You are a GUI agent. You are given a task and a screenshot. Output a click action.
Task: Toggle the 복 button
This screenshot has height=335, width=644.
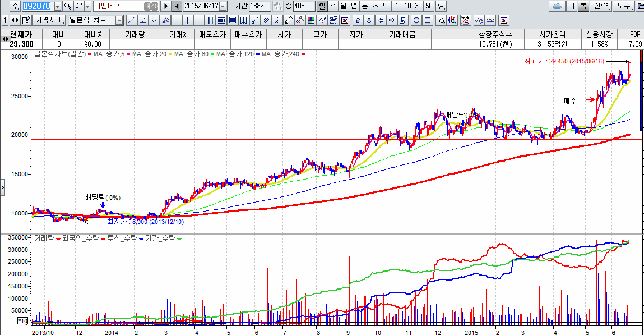tap(583, 6)
